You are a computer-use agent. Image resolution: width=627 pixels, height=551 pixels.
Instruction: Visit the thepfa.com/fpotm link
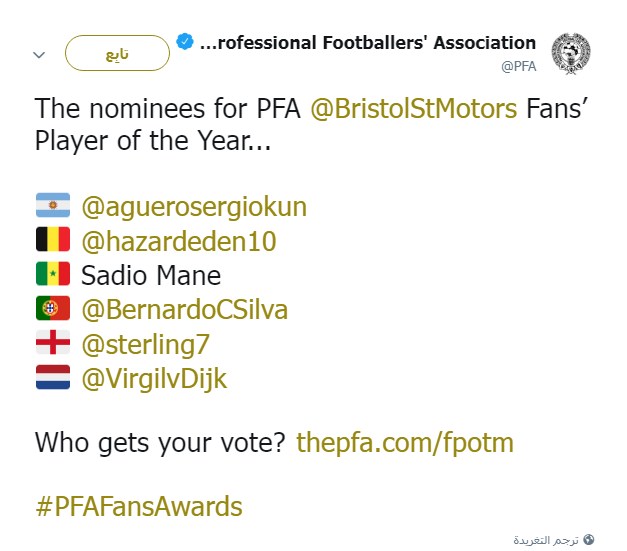click(x=406, y=443)
